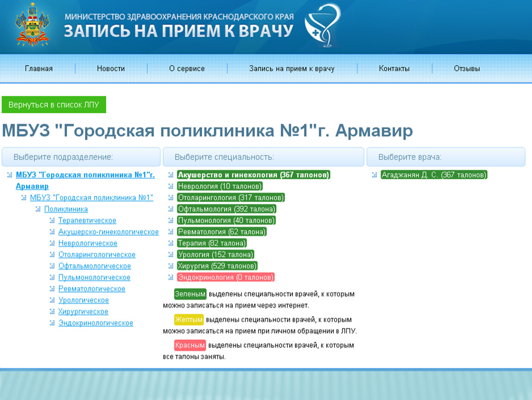Click icon beside Ревматология (62 талона)
The image size is (532, 400).
[x=171, y=232]
